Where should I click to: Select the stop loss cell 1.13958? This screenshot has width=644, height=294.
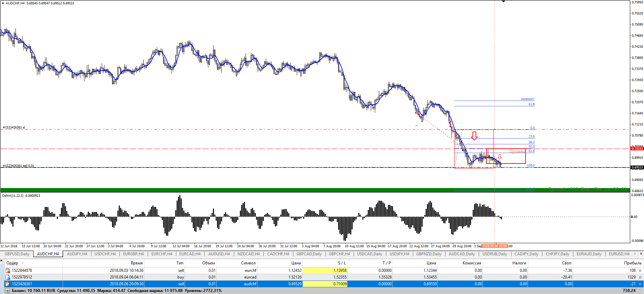point(325,270)
